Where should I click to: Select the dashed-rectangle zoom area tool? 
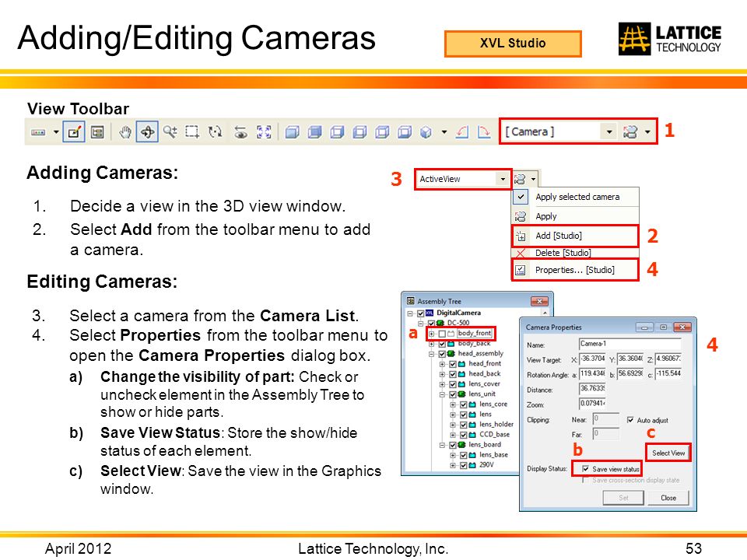click(192, 132)
